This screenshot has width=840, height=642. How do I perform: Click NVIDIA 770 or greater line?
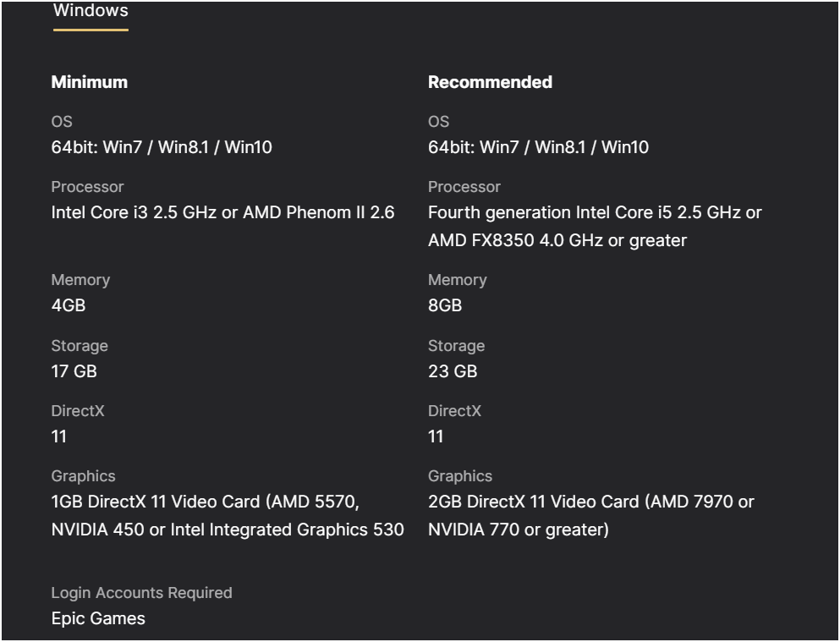pyautogui.click(x=519, y=530)
